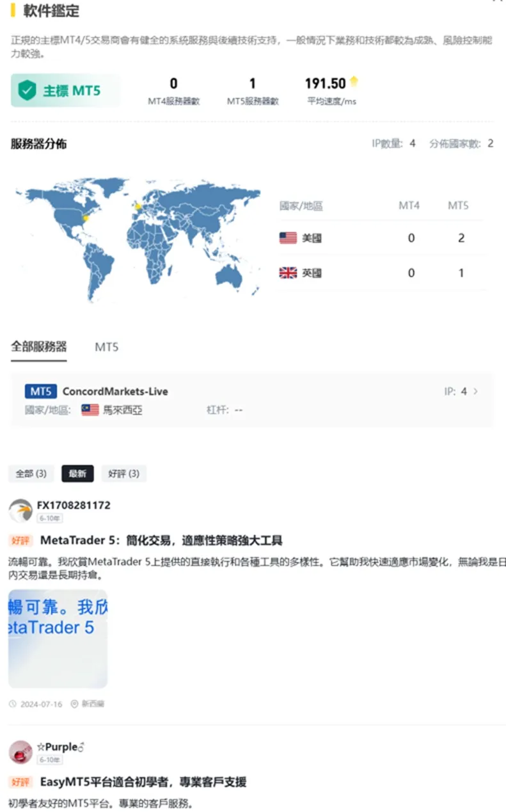Click the United States flag icon

288,238
